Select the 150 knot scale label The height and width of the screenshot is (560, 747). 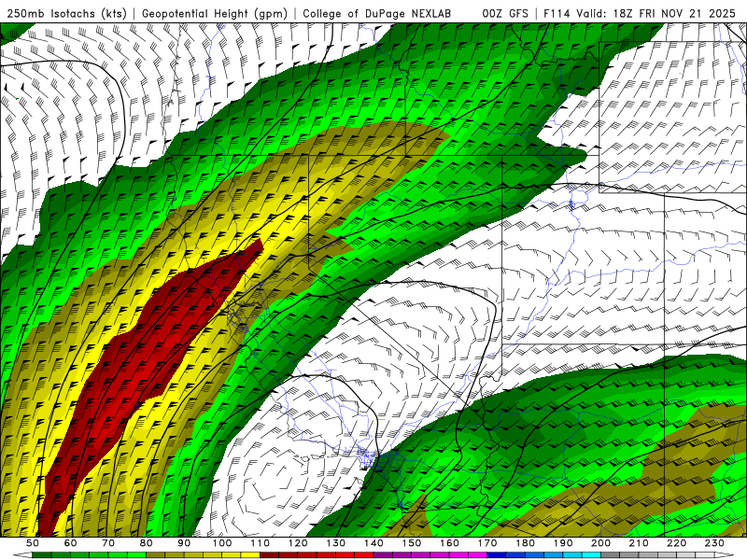[x=412, y=543]
